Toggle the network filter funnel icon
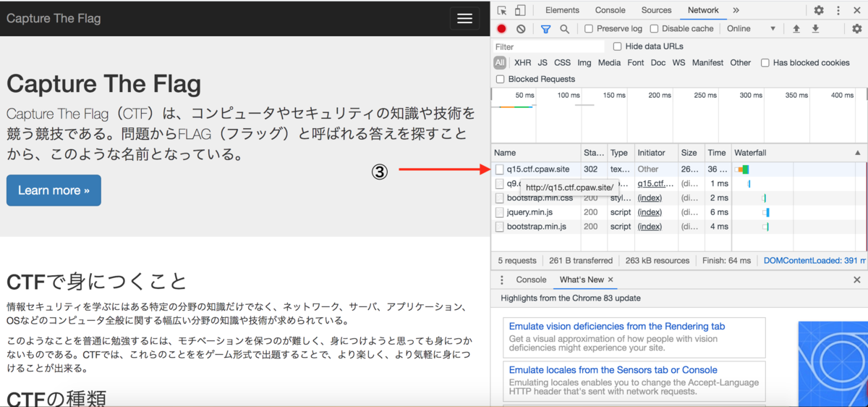The height and width of the screenshot is (407, 868). click(545, 29)
